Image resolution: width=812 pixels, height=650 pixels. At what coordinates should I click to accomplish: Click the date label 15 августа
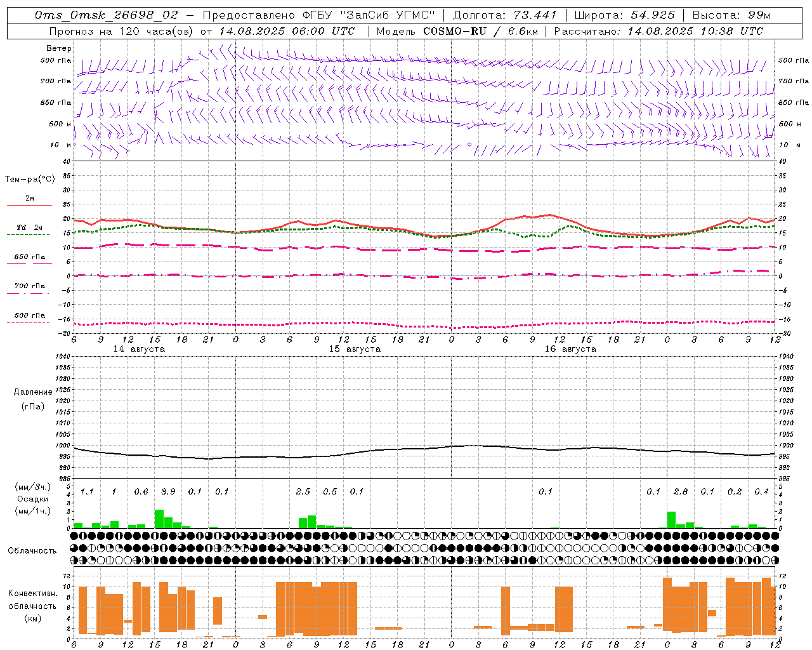coord(355,348)
